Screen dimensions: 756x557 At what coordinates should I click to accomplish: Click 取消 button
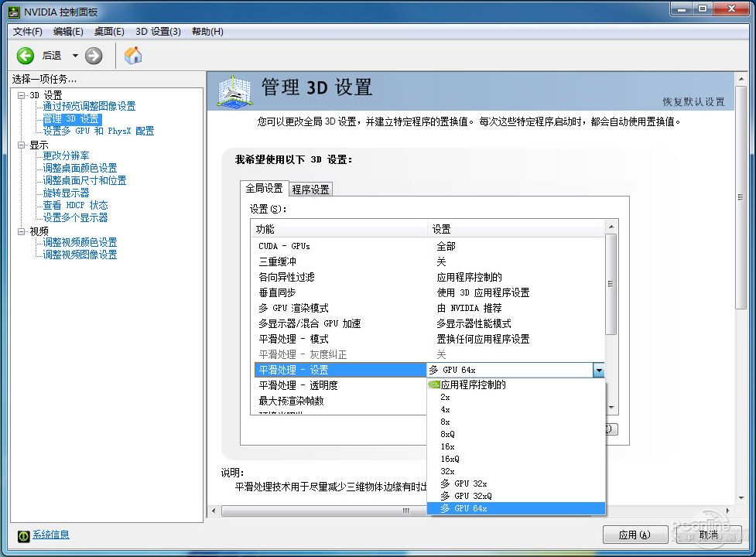coord(708,535)
